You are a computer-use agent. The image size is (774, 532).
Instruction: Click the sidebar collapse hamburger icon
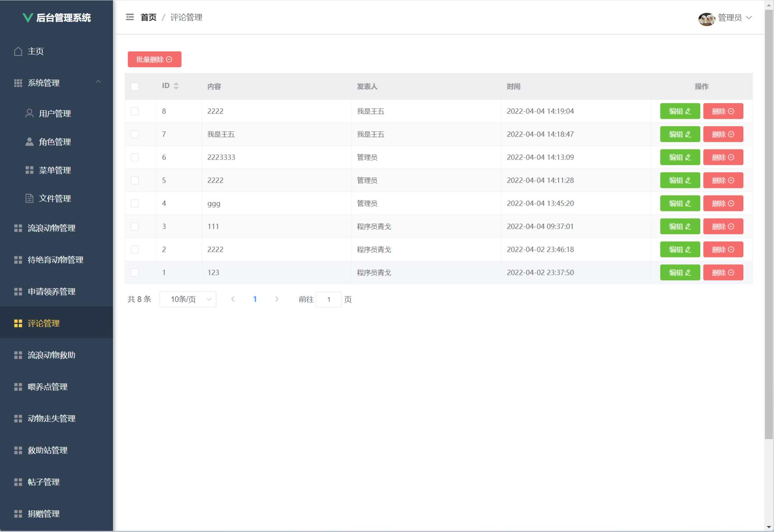(130, 17)
